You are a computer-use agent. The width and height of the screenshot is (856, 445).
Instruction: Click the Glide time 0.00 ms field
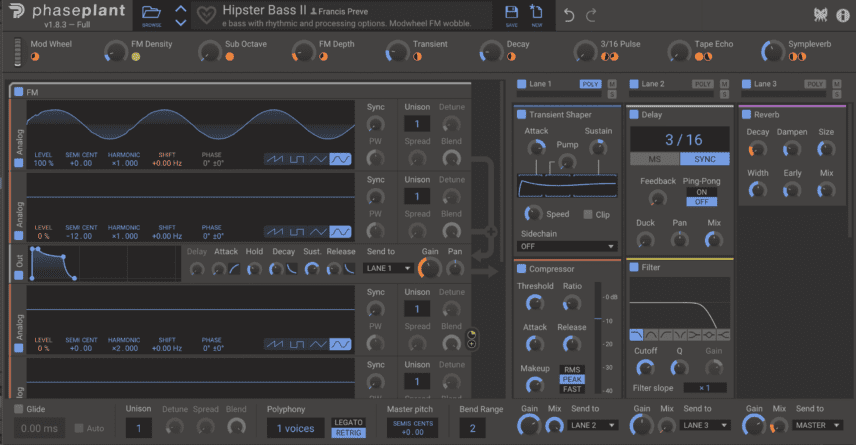point(39,428)
